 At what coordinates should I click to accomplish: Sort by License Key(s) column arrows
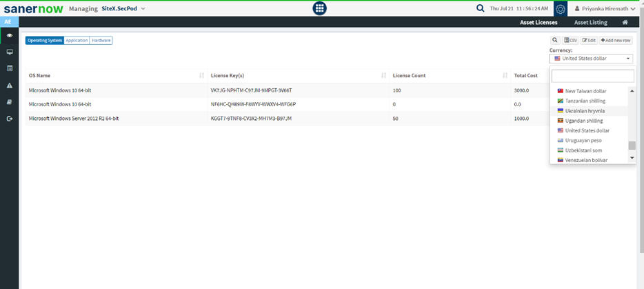point(383,76)
